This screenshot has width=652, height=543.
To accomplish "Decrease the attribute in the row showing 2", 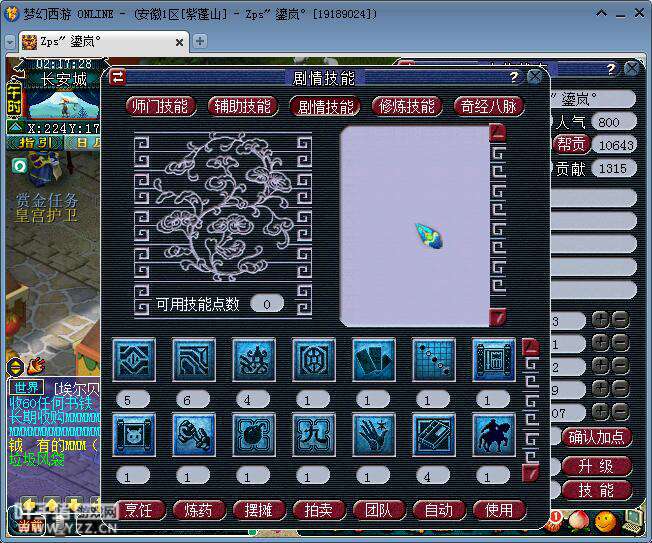I will pyautogui.click(x=620, y=366).
